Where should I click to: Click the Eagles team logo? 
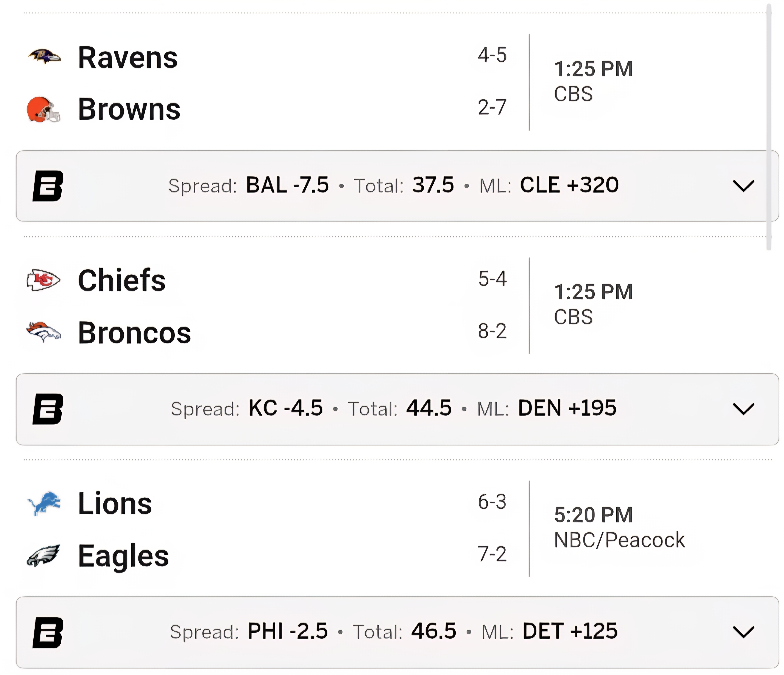coord(43,555)
